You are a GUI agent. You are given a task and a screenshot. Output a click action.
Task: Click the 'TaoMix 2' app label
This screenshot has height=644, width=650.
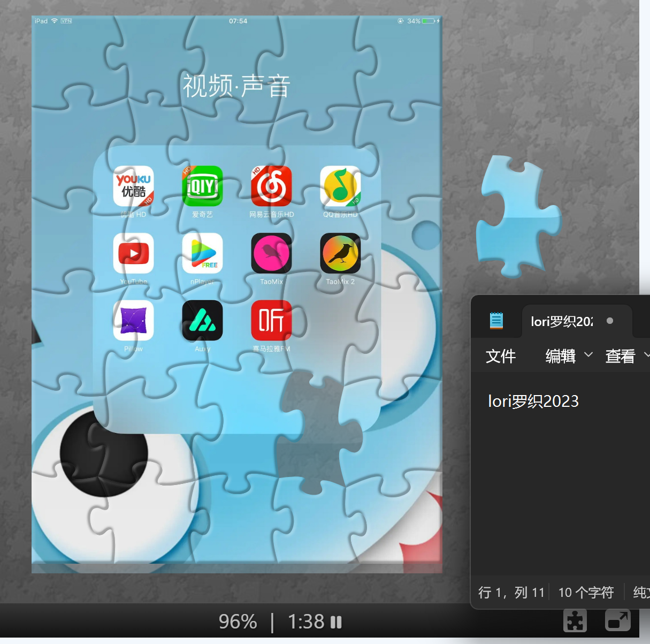(x=340, y=282)
